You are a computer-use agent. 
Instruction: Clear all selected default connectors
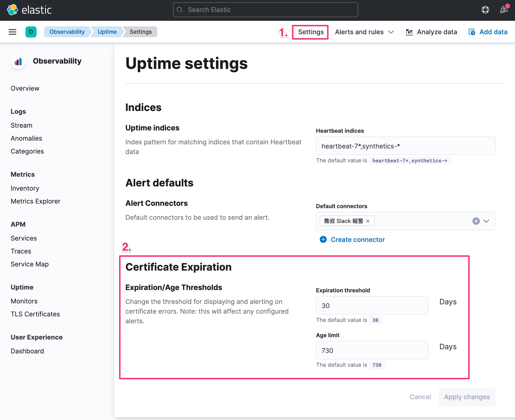pyautogui.click(x=476, y=221)
